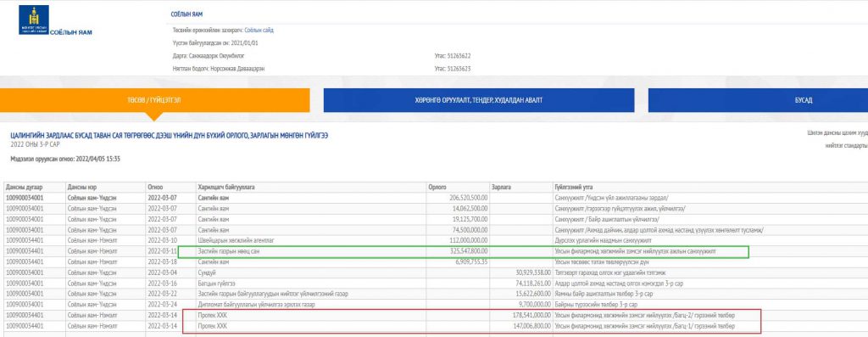Screen dimensions: 868x337
Task: Click the 2022 ОНЫ 3-Р САР subtitle
Action: tap(36, 144)
